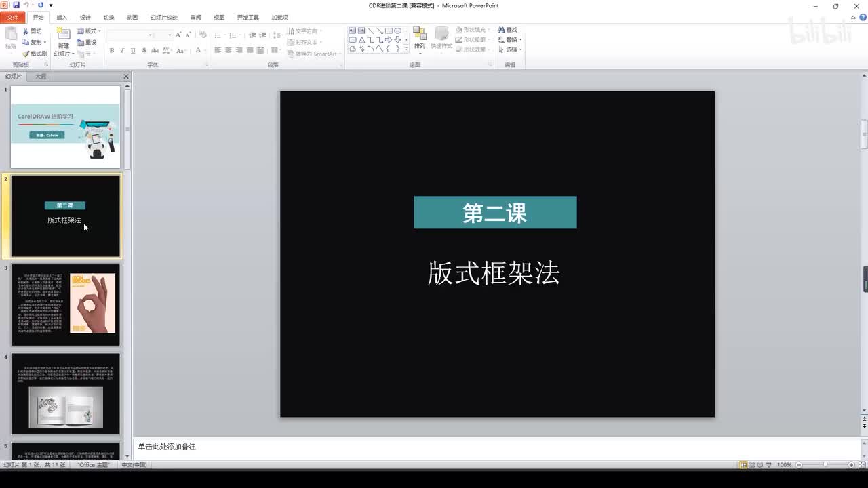Viewport: 868px width, 488px height.
Task: Switch to the Insert (插入) tab
Action: click(x=62, y=18)
